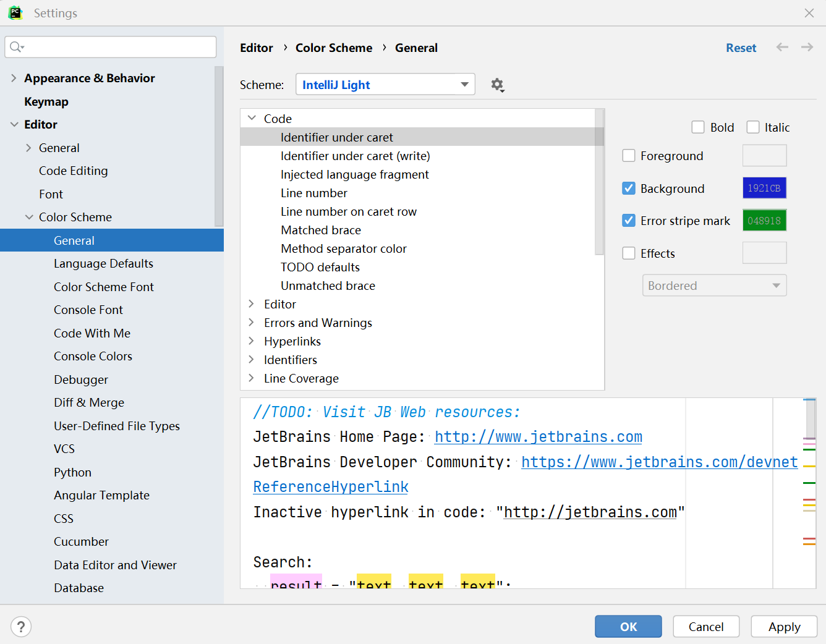Select Identifier under caret (write)
Viewport: 826px width, 644px height.
[356, 156]
